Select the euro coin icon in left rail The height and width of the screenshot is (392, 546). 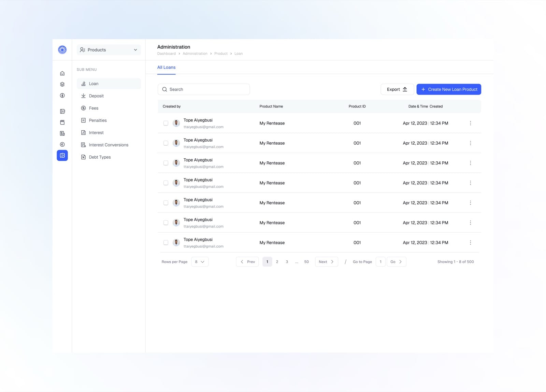(62, 144)
